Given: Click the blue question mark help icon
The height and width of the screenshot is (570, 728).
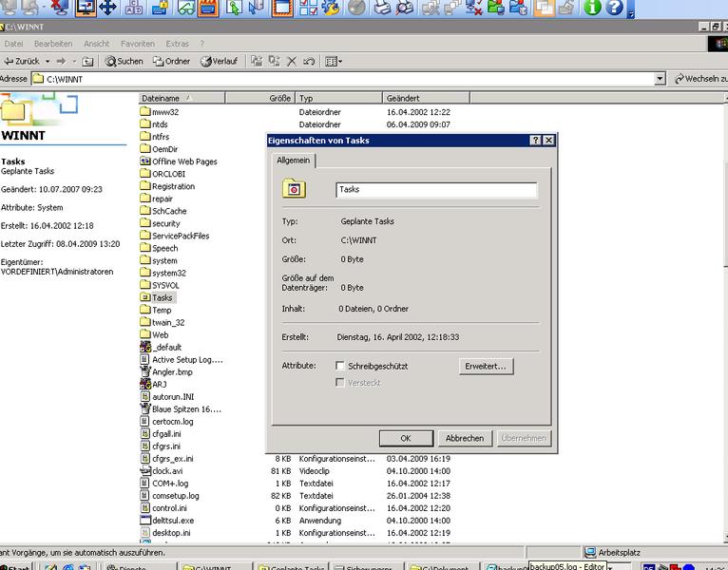Looking at the screenshot, I should 614,8.
